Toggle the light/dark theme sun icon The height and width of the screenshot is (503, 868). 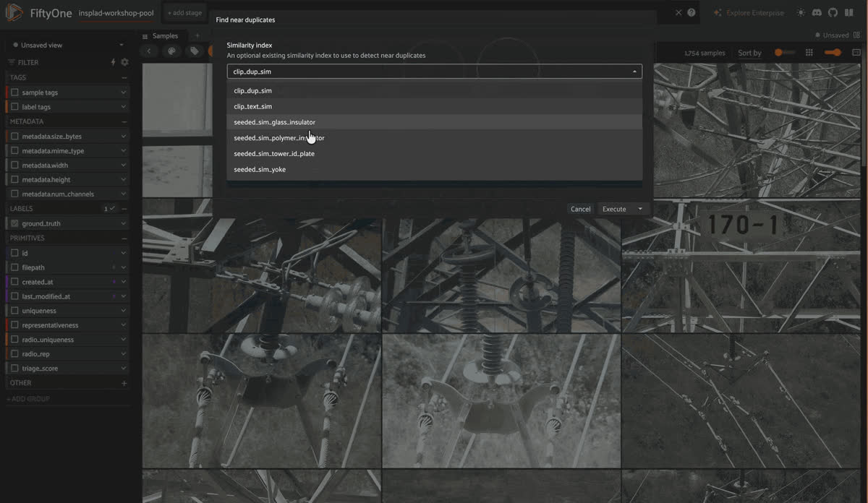[x=800, y=12]
